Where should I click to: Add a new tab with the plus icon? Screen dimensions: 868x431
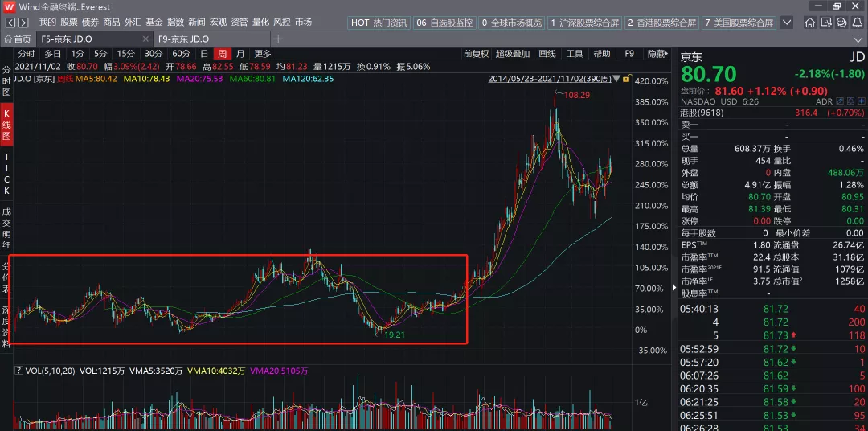coord(278,39)
